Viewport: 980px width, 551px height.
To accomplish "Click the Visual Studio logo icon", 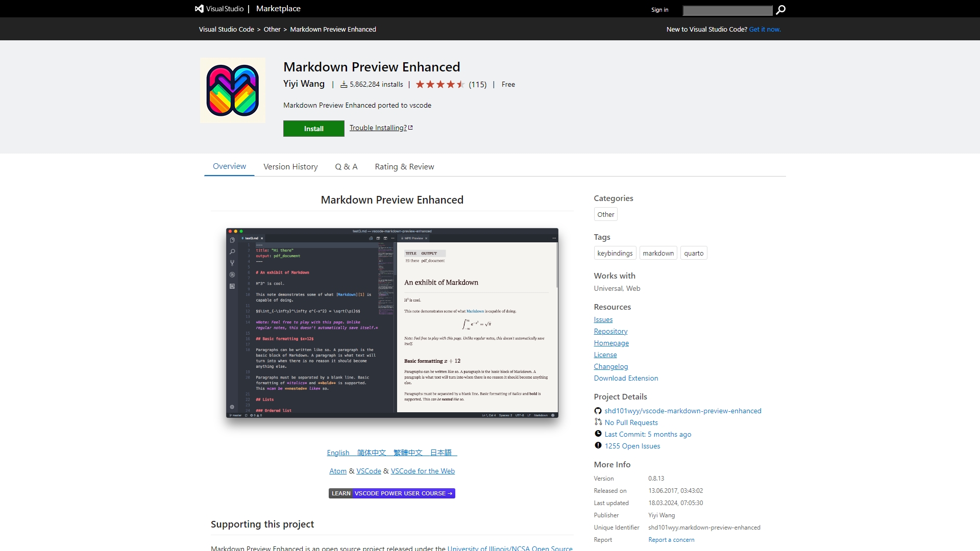I will pyautogui.click(x=199, y=9).
